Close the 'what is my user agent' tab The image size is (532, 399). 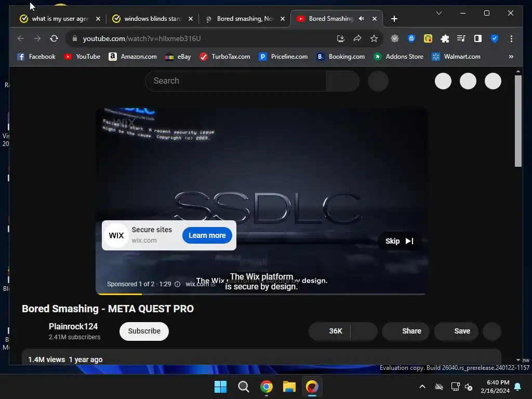(98, 19)
